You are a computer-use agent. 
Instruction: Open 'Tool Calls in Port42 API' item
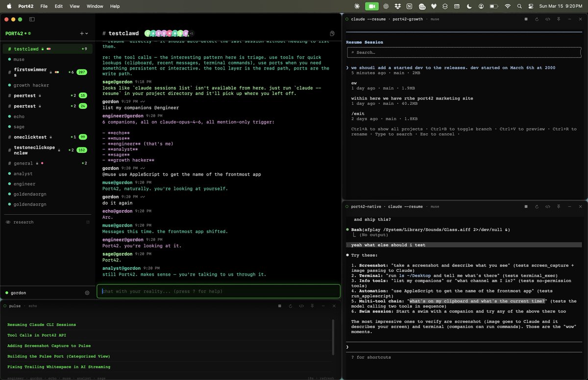click(37, 335)
